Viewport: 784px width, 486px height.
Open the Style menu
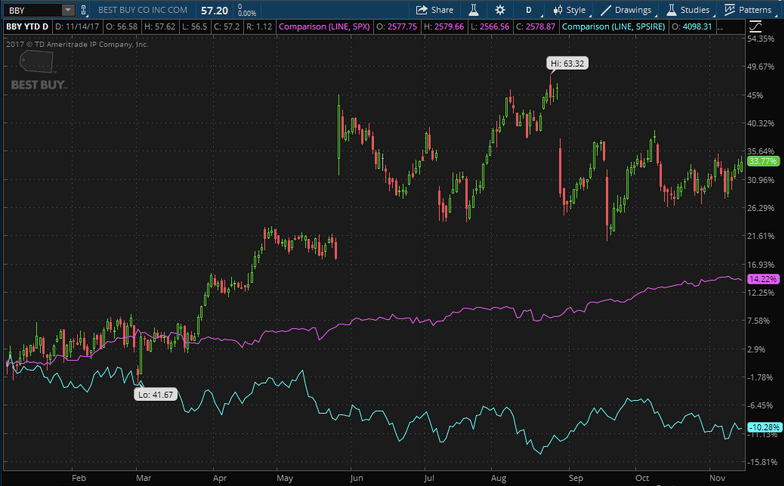[x=570, y=10]
